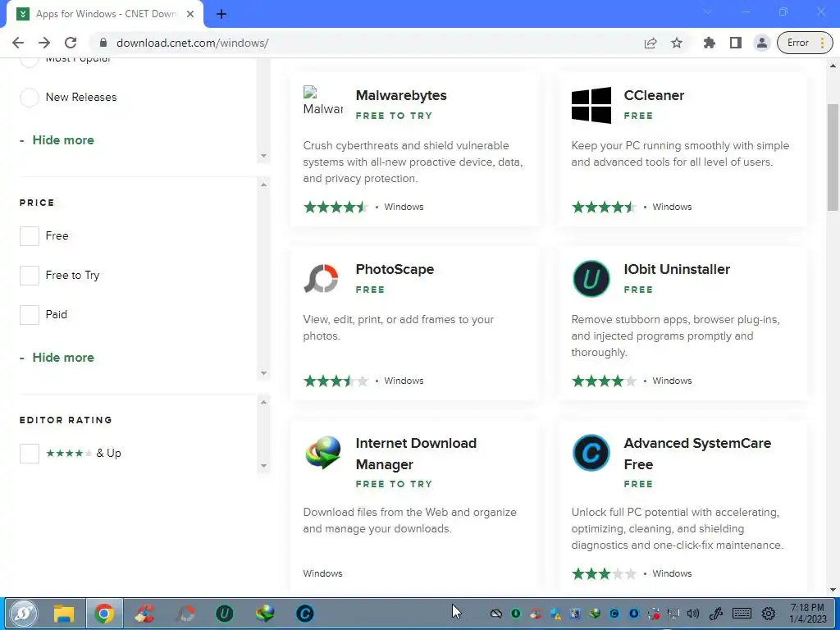Collapse Price filter via Hide more
Screen dimensions: 840x630
62,358
